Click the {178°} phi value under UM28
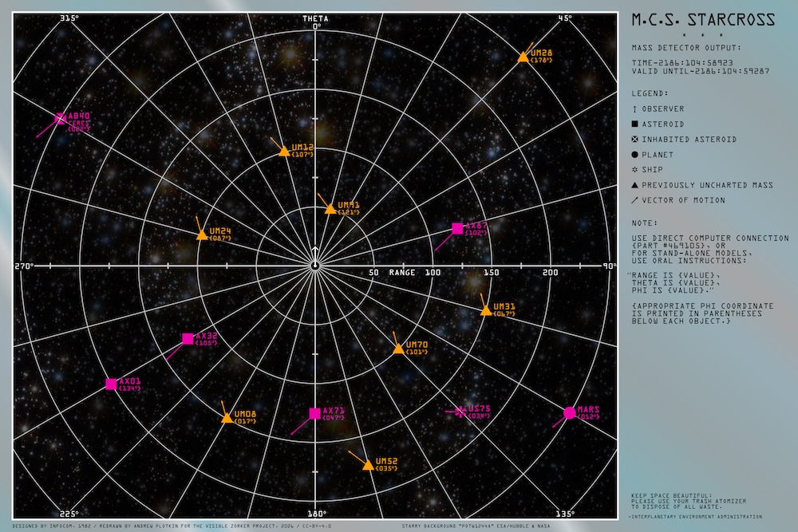Viewport: 798px width, 532px height. pyautogui.click(x=541, y=60)
